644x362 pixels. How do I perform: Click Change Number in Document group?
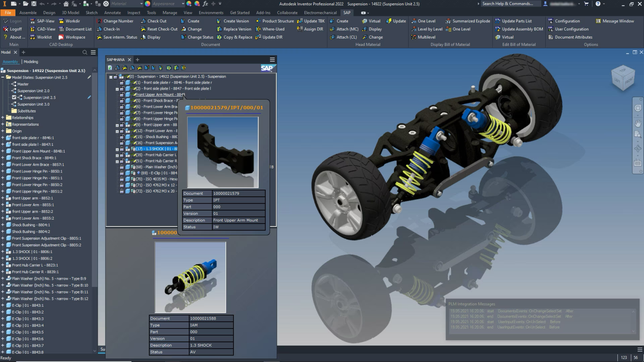[115, 21]
